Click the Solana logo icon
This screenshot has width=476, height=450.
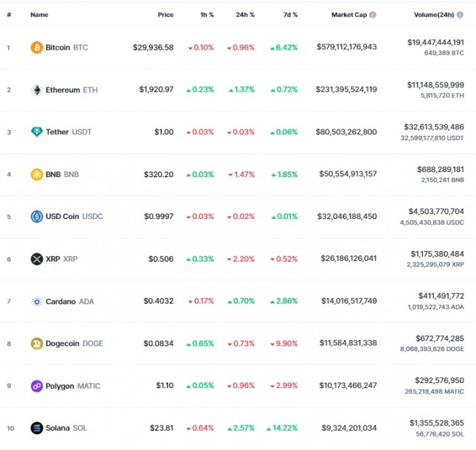tap(36, 428)
